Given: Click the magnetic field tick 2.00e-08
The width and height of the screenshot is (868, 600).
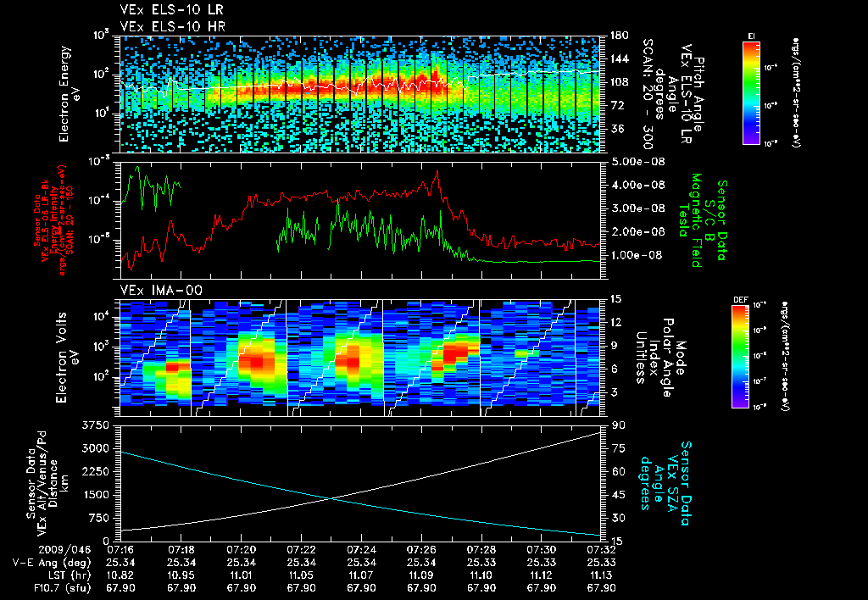Looking at the screenshot, I should point(637,231).
